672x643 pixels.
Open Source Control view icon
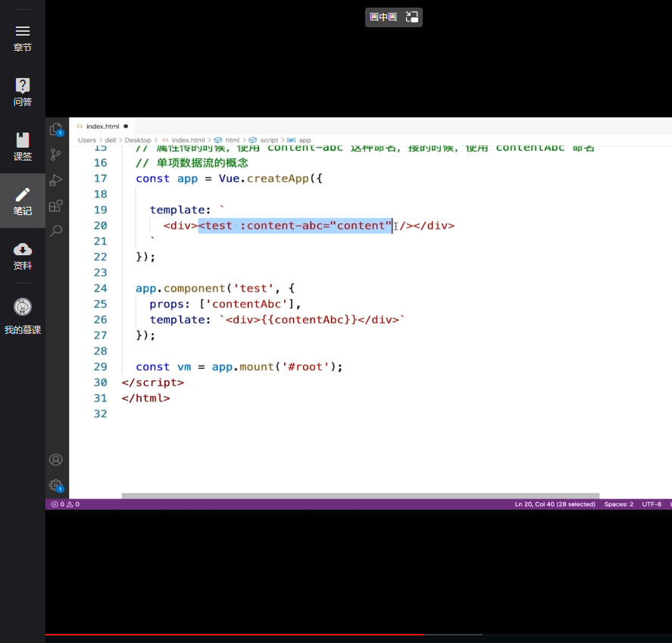point(56,155)
